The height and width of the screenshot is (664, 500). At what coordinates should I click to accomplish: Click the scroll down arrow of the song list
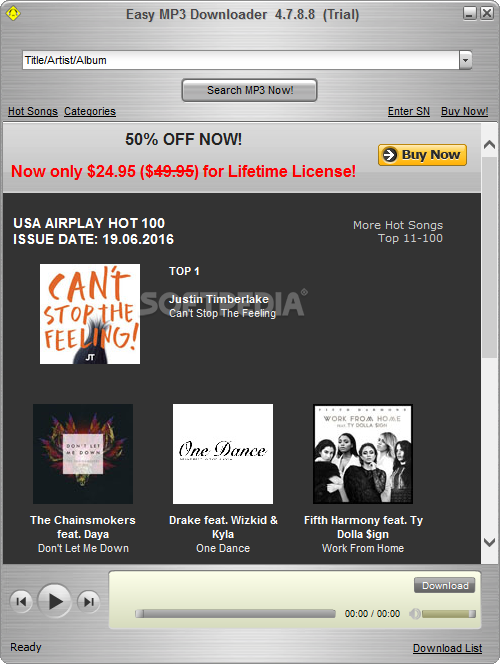click(x=489, y=542)
